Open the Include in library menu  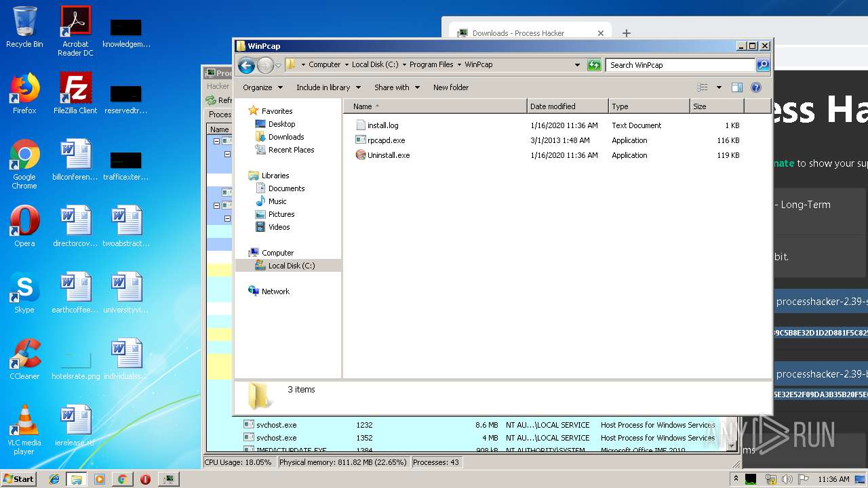click(328, 87)
